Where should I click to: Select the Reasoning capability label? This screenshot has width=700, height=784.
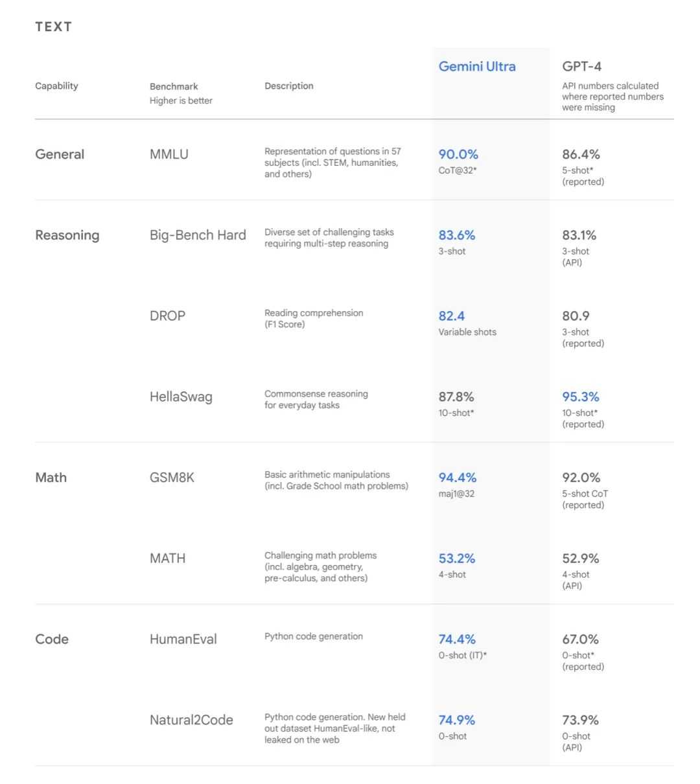pos(67,235)
